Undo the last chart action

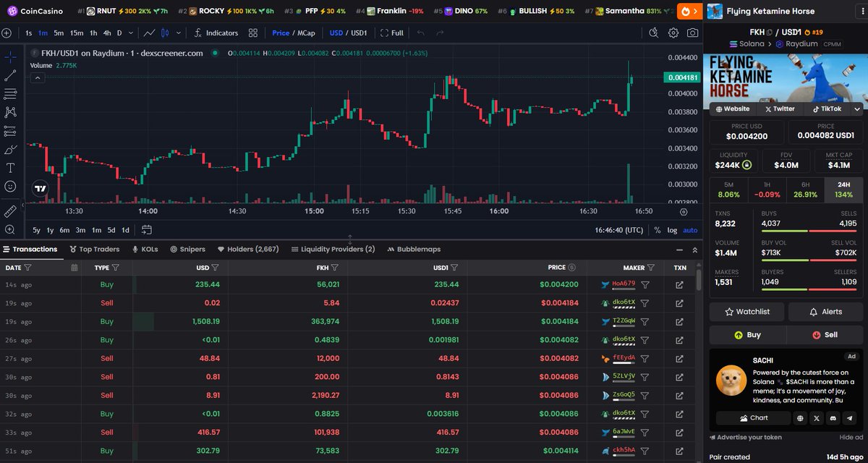pos(421,33)
